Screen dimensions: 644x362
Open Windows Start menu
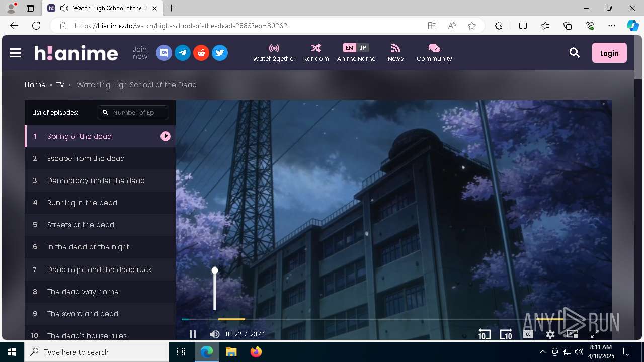tap(12, 352)
